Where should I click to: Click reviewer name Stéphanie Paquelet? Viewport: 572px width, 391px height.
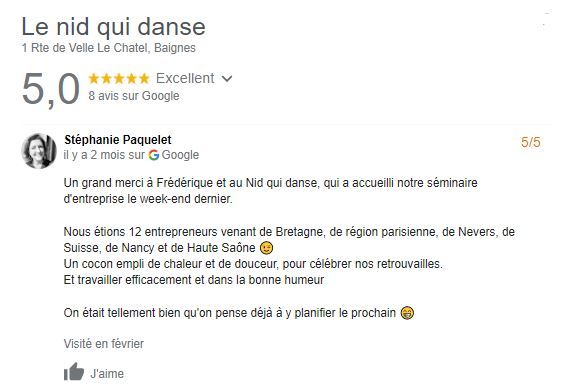pyautogui.click(x=118, y=139)
